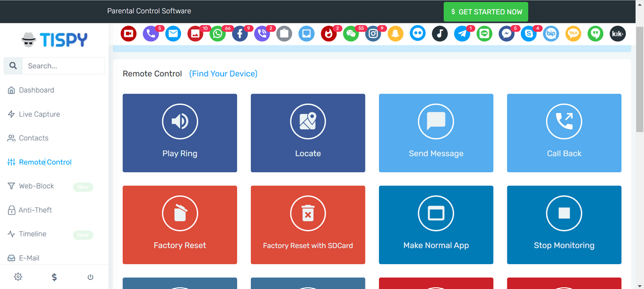The image size is (644, 289).
Task: Open the green Hangouts icon
Action: point(596,33)
